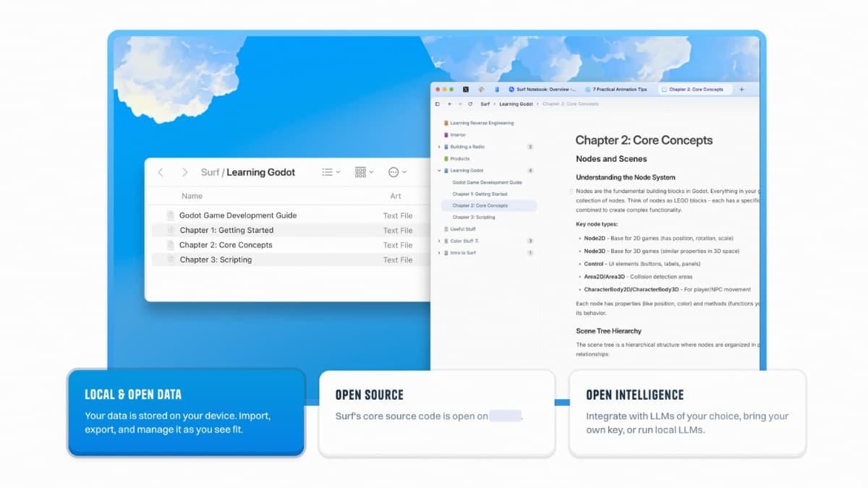868x488 pixels.
Task: Click Chapter 2: Core Concepts breadcrumb
Action: [571, 104]
